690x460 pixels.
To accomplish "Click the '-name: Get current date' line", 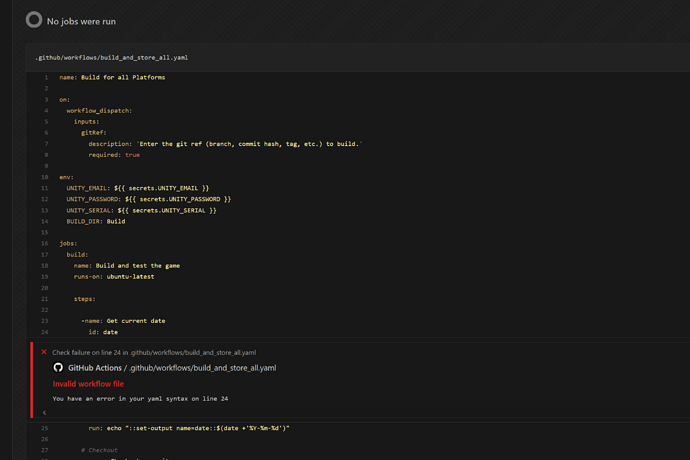I will click(123, 321).
